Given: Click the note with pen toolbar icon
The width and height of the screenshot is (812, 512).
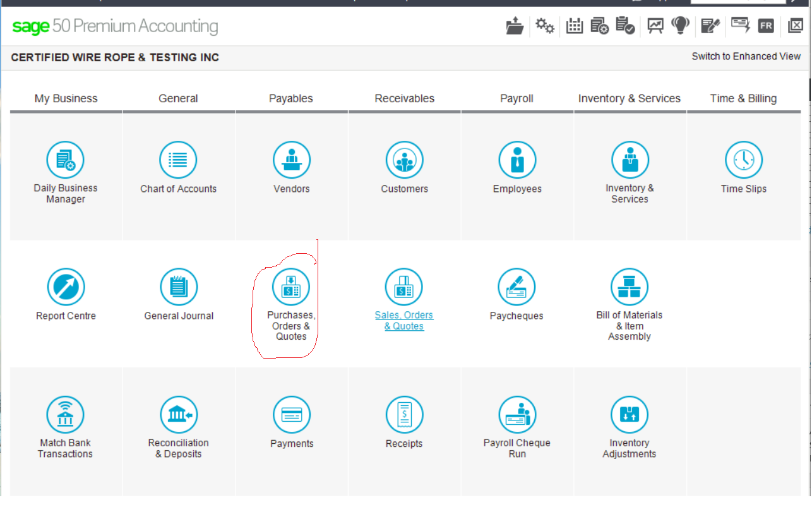Looking at the screenshot, I should [710, 26].
